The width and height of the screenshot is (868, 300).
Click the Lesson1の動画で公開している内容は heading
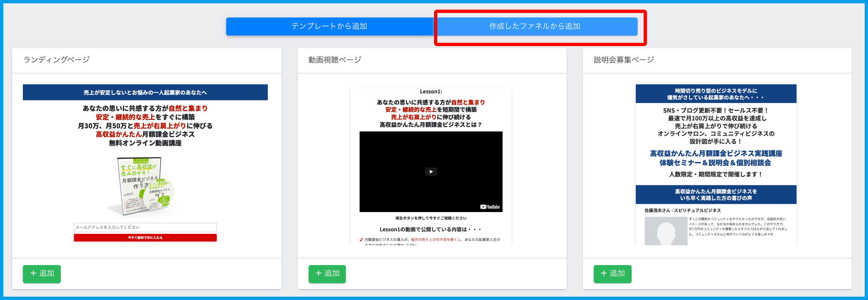coord(430,230)
